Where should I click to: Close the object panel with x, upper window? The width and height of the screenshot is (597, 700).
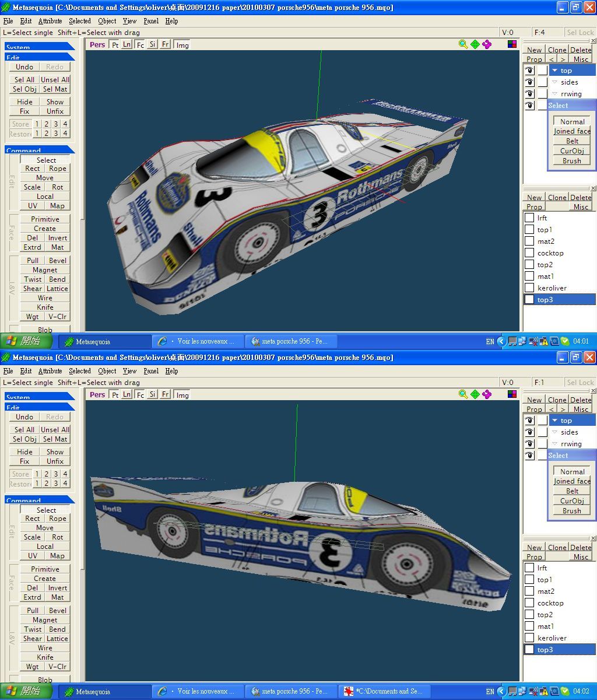click(594, 41)
